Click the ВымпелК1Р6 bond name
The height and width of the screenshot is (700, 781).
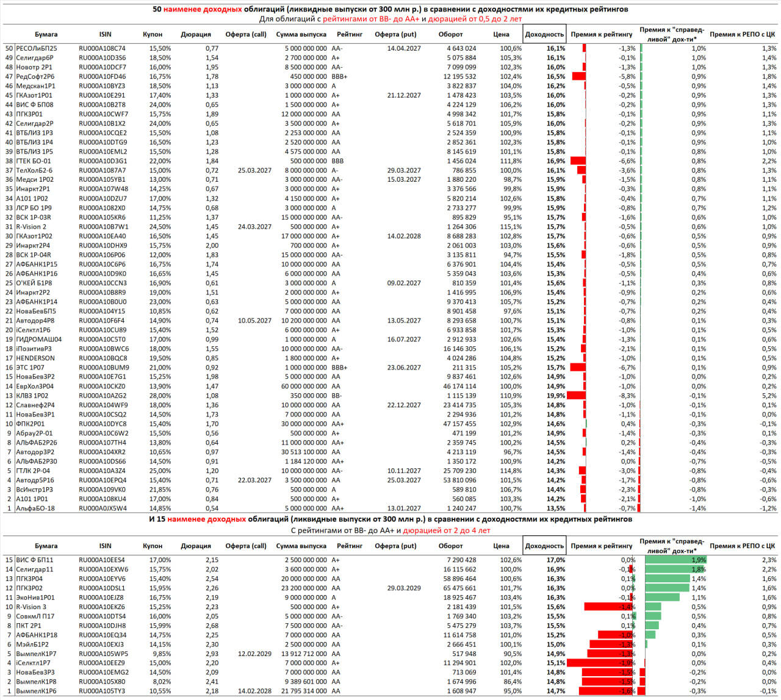pyautogui.click(x=36, y=691)
